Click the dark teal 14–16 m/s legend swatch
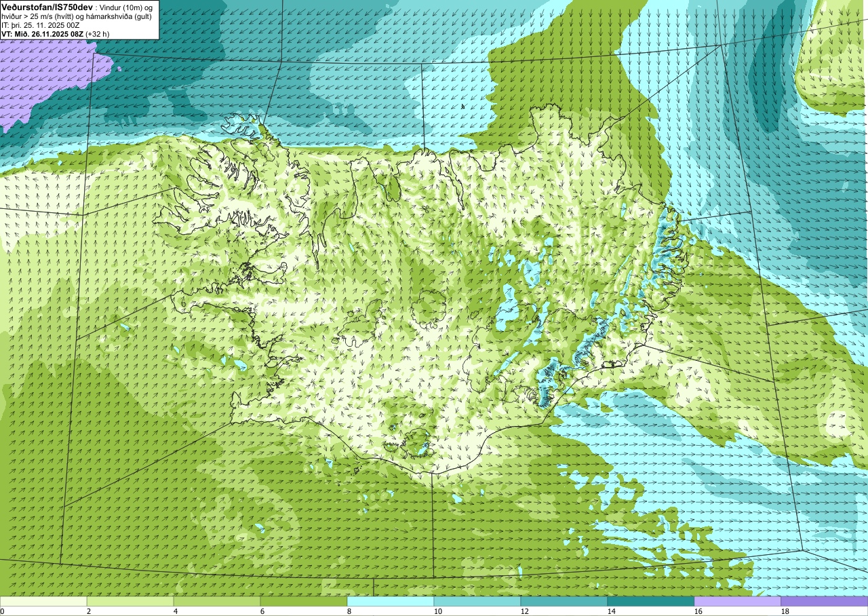The image size is (868, 616). 651,601
